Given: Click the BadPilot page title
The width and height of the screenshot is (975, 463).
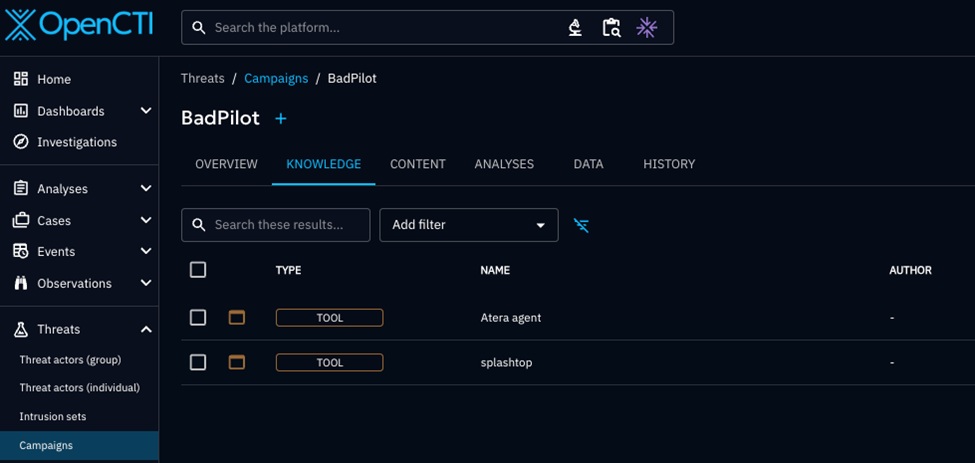Looking at the screenshot, I should click(220, 118).
